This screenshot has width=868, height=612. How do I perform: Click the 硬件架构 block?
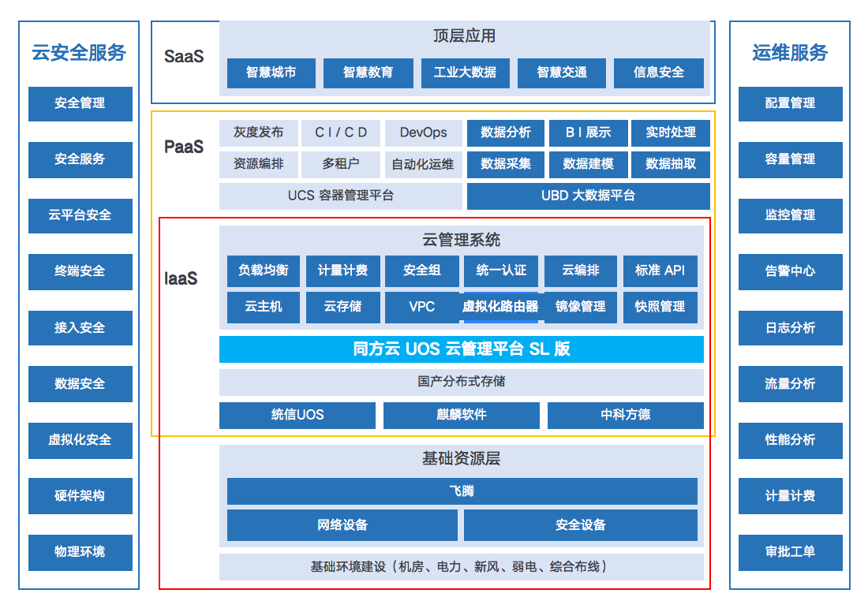coord(80,496)
